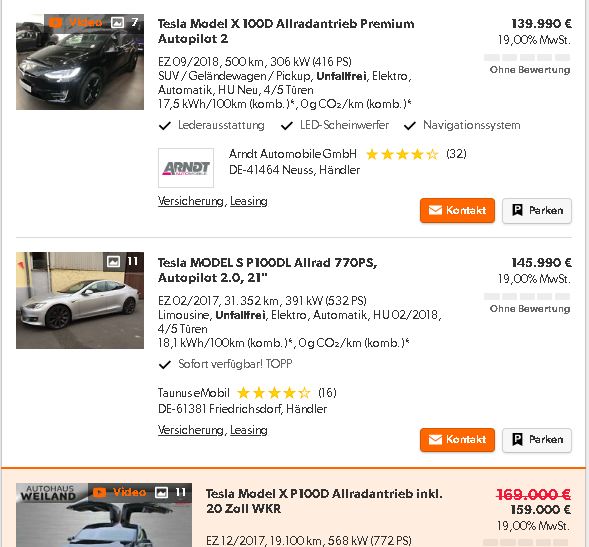
Task: View the silver Model S thumbnail image
Action: (x=80, y=300)
